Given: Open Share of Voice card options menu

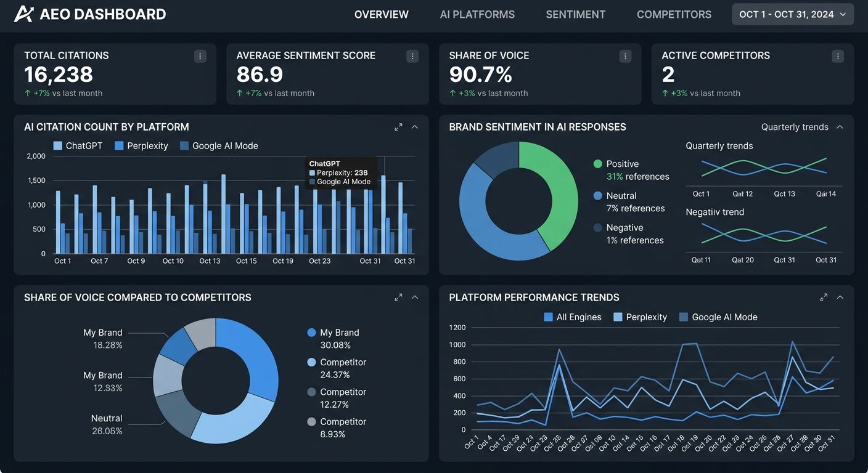Looking at the screenshot, I should point(625,56).
